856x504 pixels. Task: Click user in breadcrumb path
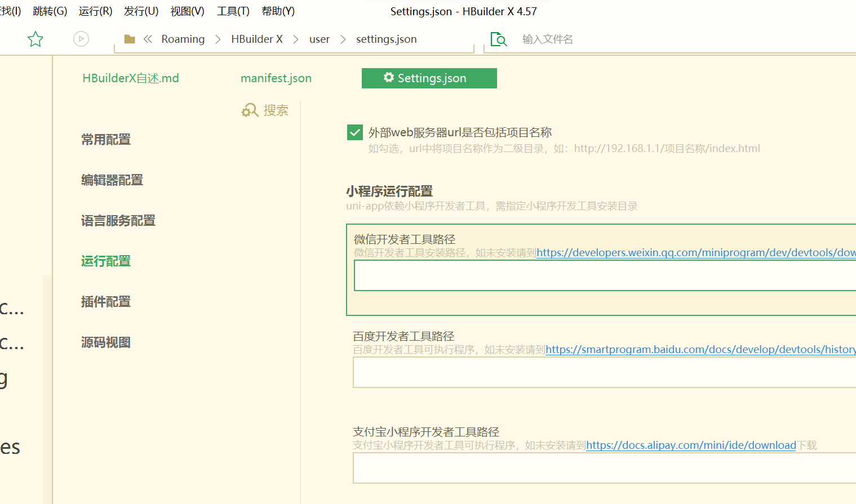[320, 39]
